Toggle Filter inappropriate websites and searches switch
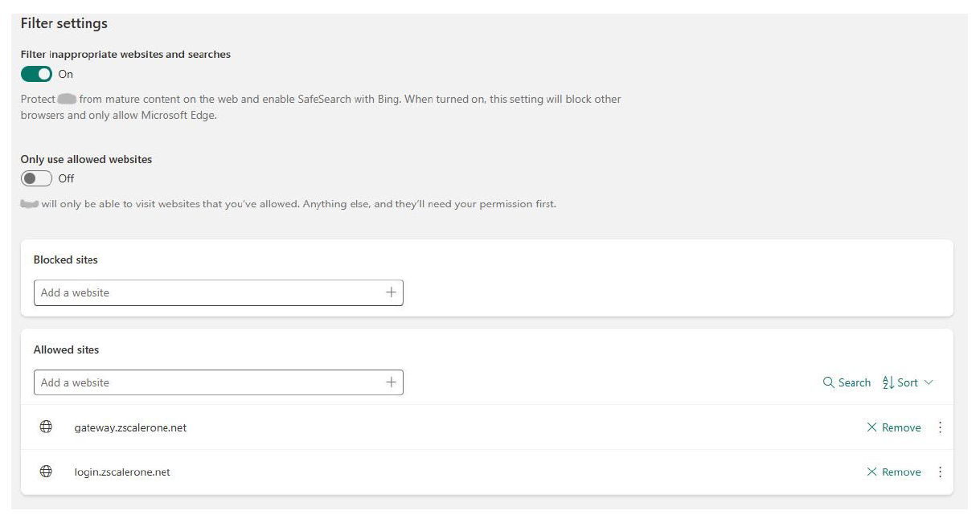This screenshot has height=519, width=980. coord(36,74)
